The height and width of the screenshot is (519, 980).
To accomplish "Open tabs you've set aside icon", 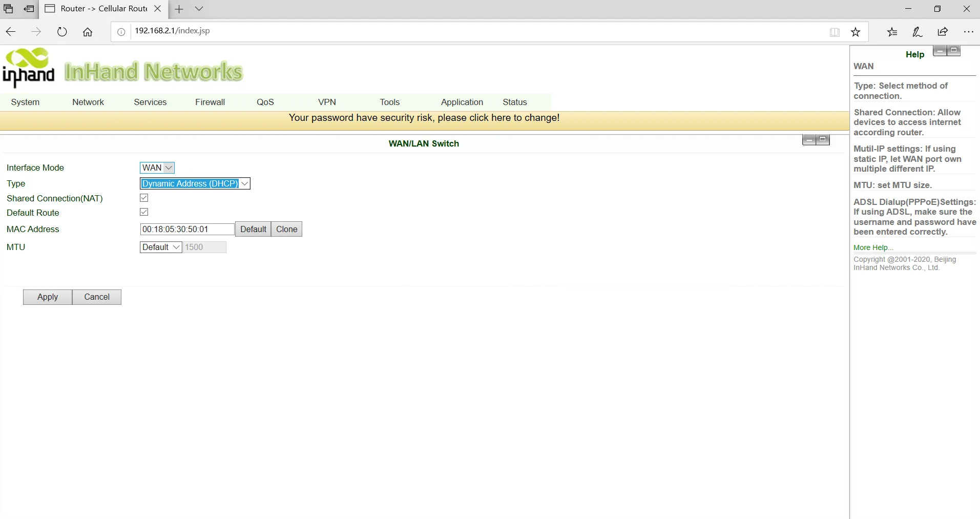I will 8,9.
